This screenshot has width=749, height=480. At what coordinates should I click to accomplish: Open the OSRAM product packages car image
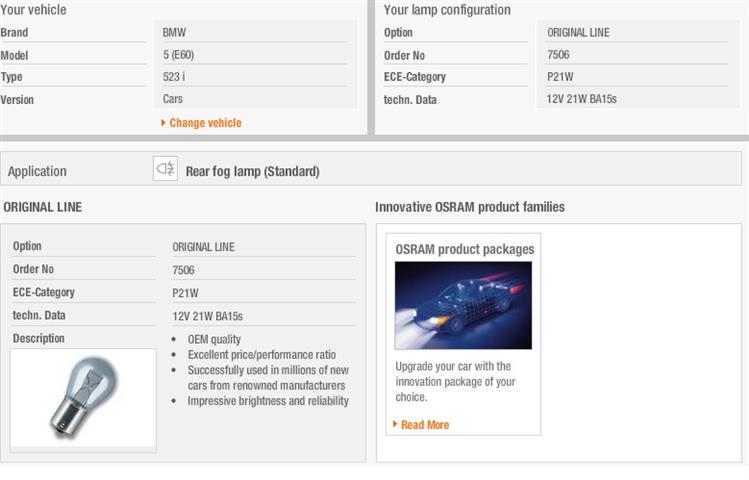(463, 305)
